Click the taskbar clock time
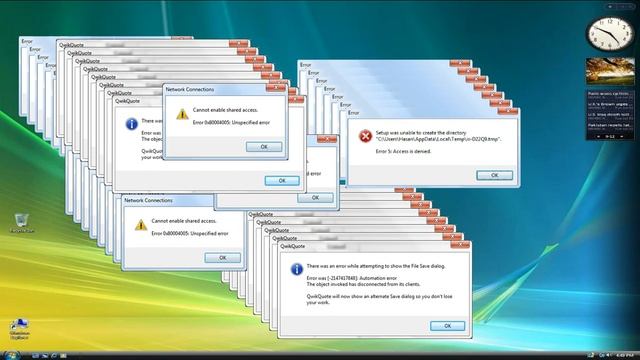 (x=624, y=356)
